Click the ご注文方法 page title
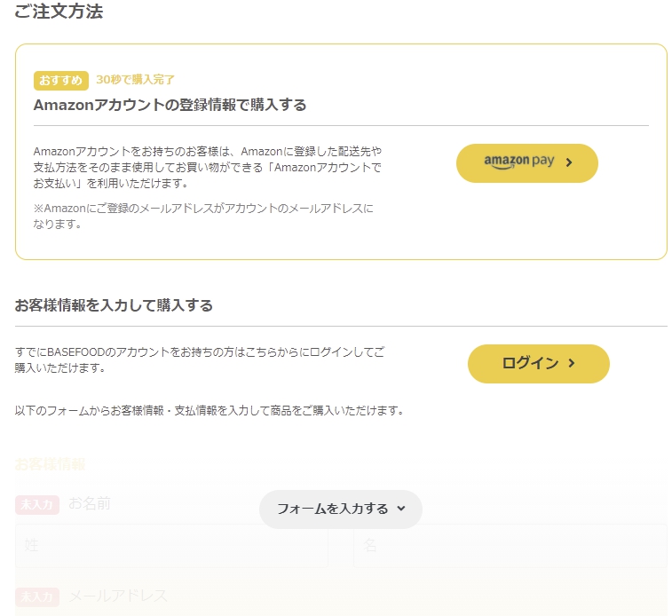This screenshot has width=672, height=616. (59, 12)
